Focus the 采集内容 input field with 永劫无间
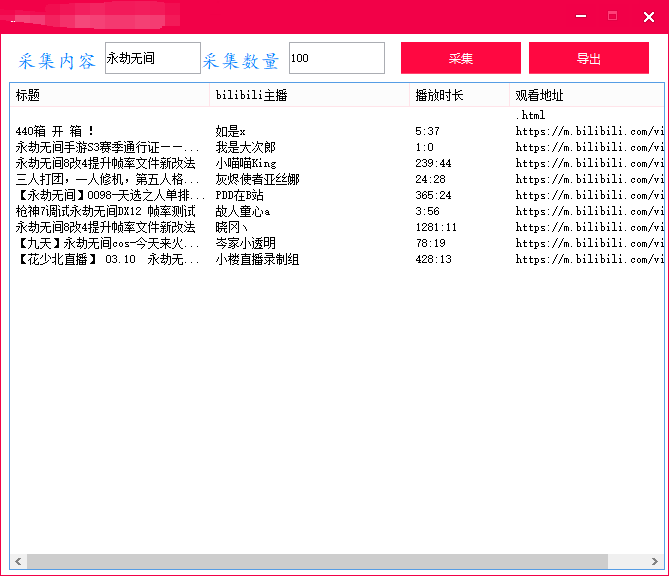The width and height of the screenshot is (669, 576). pos(153,58)
